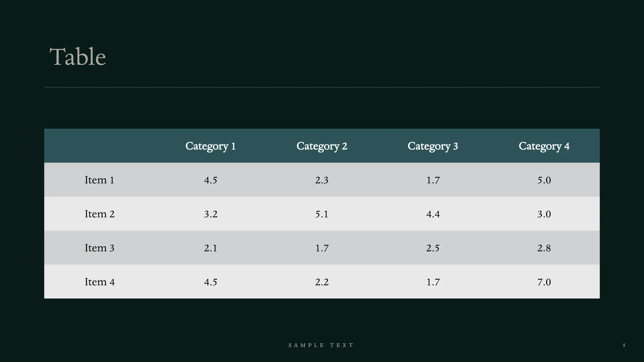Click the 4.4 table cell
The width and height of the screenshot is (644, 362).
[433, 214]
